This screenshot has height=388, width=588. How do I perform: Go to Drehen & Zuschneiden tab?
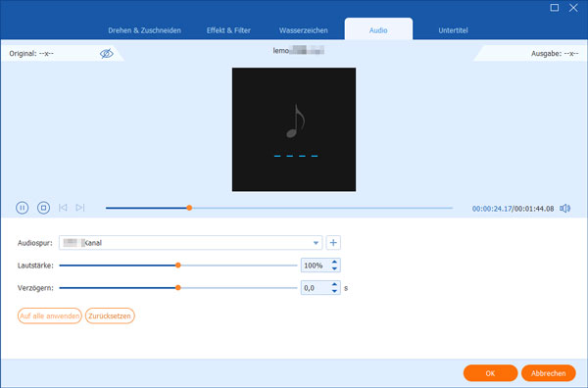(144, 30)
